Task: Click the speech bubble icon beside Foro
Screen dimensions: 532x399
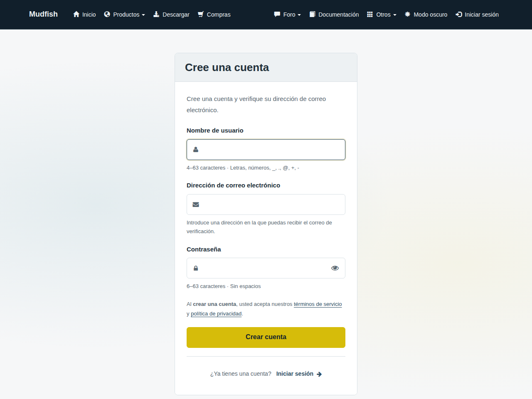Action: point(277,14)
